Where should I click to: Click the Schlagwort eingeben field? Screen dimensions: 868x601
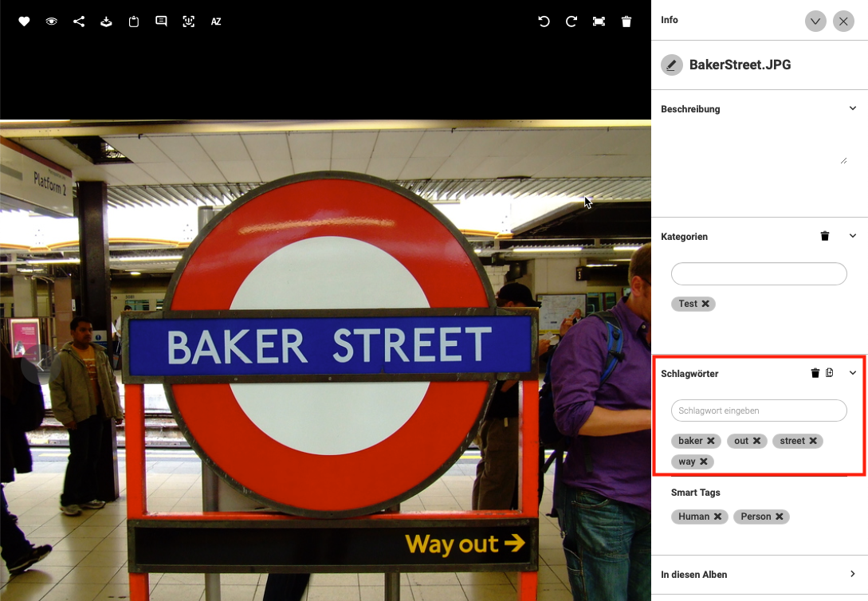(x=759, y=410)
